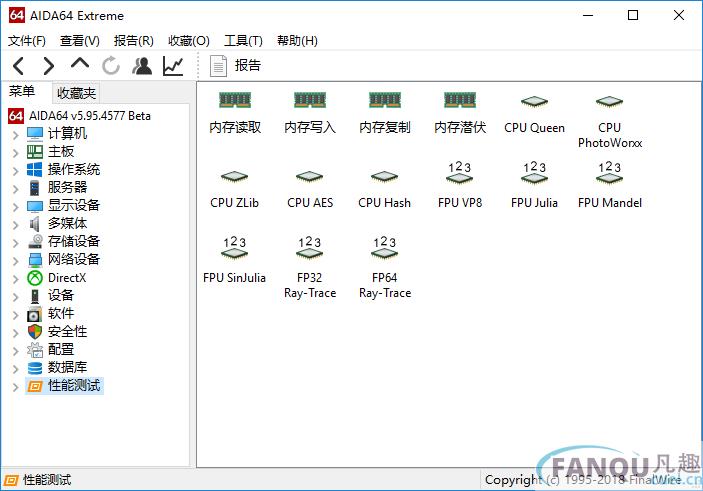The width and height of the screenshot is (703, 491).
Task: Expand the 存储设备 tree node
Action: pos(15,242)
